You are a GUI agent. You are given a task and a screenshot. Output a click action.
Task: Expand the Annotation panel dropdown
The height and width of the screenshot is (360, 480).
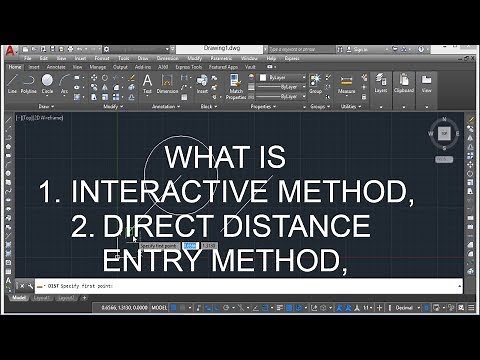(166, 107)
